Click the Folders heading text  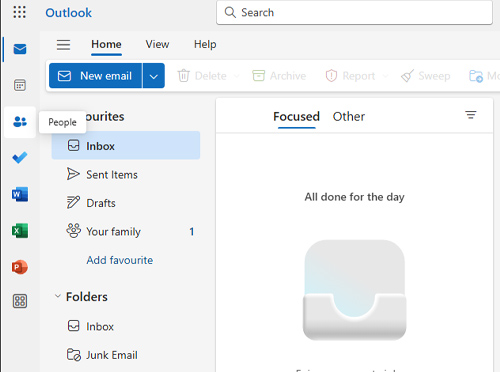coord(87,297)
